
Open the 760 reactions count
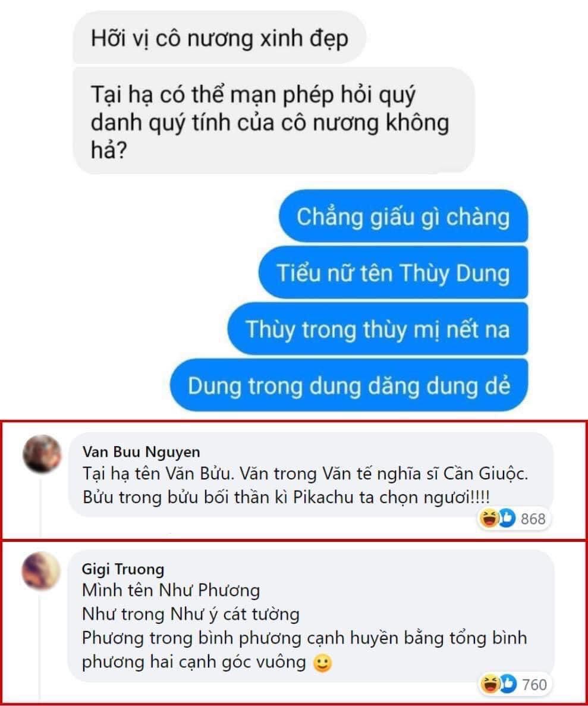pos(534,685)
